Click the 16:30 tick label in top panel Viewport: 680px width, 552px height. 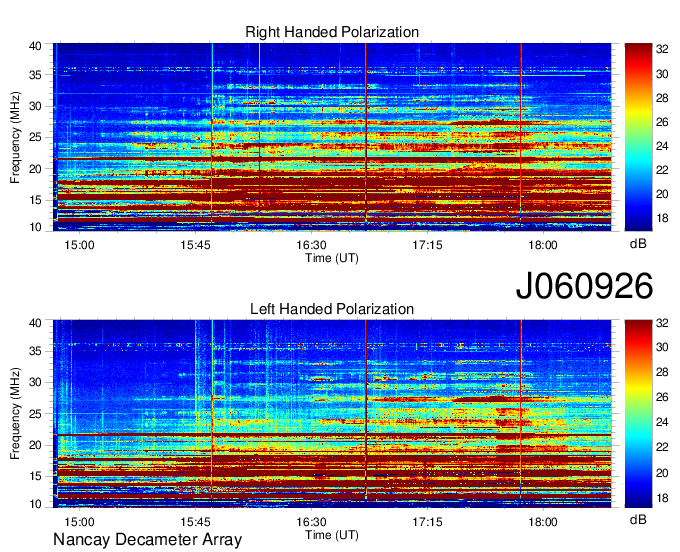[311, 245]
